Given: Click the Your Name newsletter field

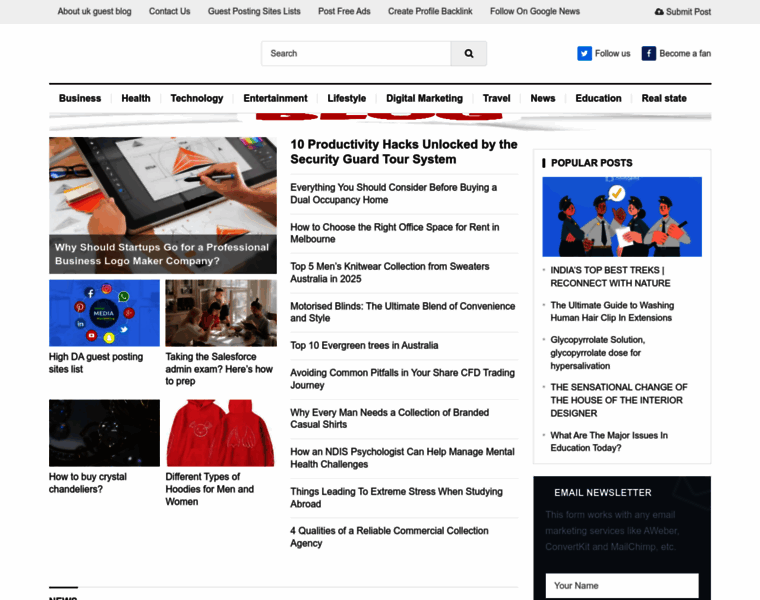Looking at the screenshot, I should pos(622,586).
